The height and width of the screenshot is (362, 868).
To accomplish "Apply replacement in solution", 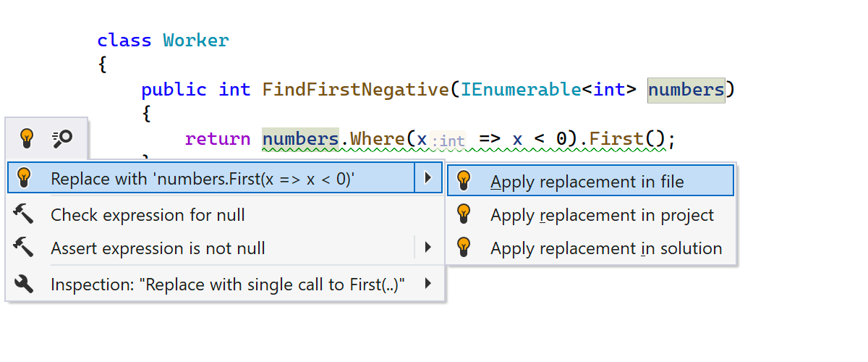I will click(x=606, y=248).
